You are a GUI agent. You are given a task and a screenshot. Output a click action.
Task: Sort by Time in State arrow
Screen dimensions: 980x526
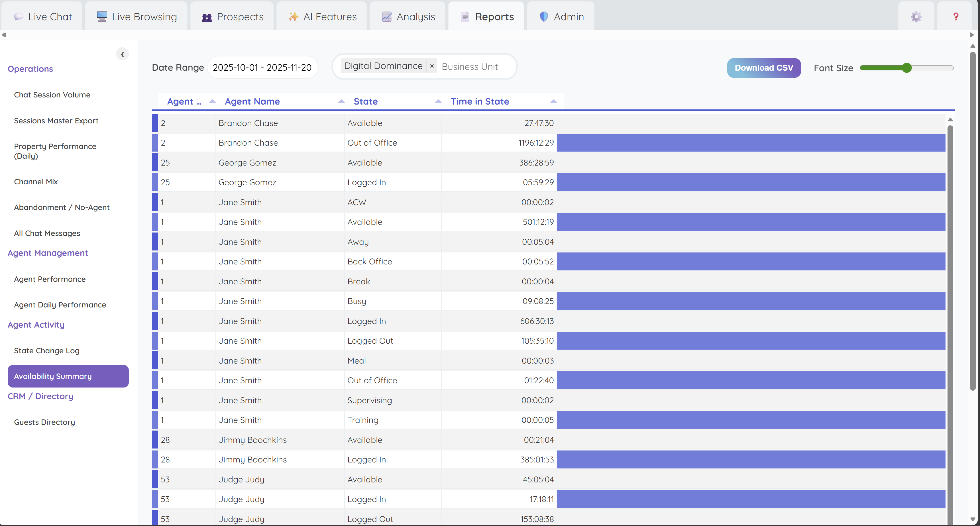pyautogui.click(x=553, y=101)
